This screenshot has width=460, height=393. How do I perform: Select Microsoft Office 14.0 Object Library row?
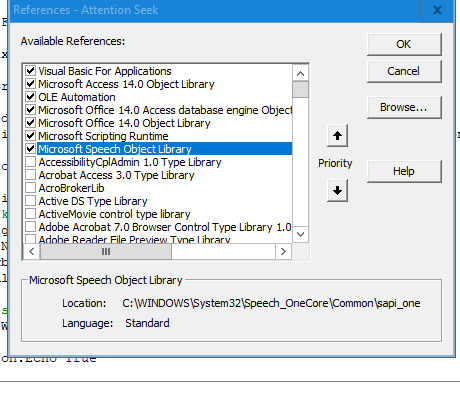124,123
